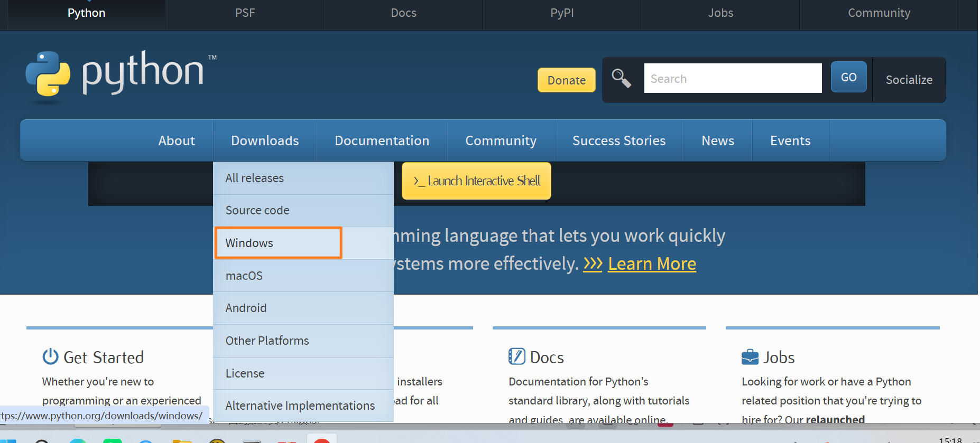
Task: Open Alternative Implementations in the Downloads menu
Action: point(303,406)
